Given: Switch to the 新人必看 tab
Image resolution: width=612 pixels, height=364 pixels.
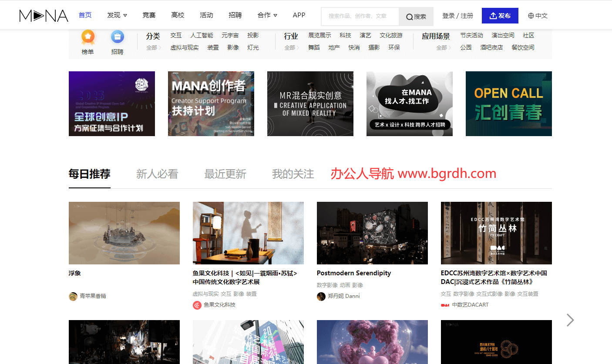Looking at the screenshot, I should pos(157,174).
